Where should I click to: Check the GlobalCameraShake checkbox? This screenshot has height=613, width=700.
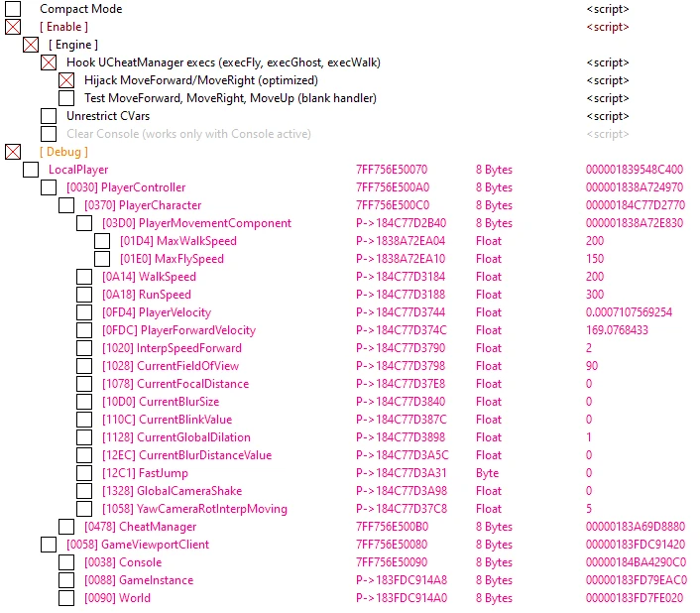[x=84, y=491]
